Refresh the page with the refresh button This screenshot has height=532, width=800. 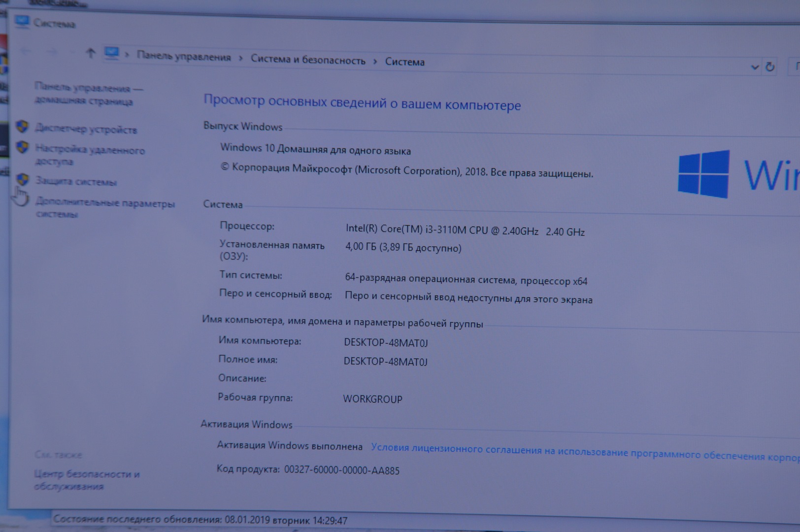coord(769,66)
